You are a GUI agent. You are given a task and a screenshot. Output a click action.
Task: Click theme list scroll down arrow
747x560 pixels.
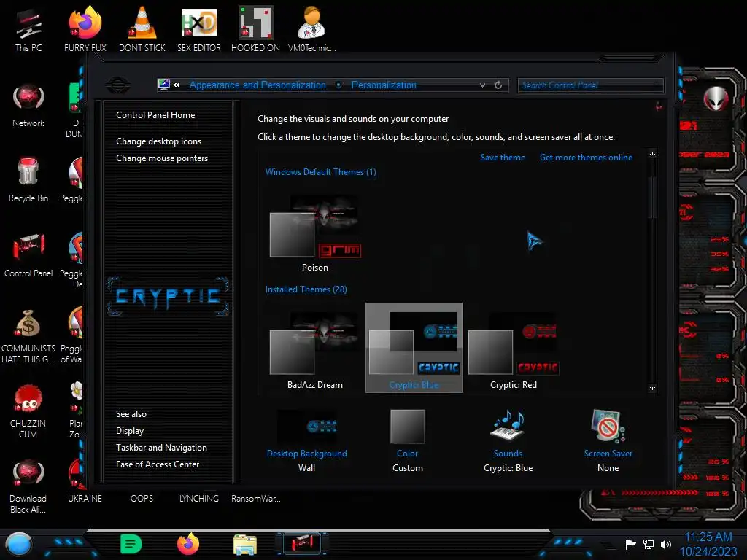point(652,388)
